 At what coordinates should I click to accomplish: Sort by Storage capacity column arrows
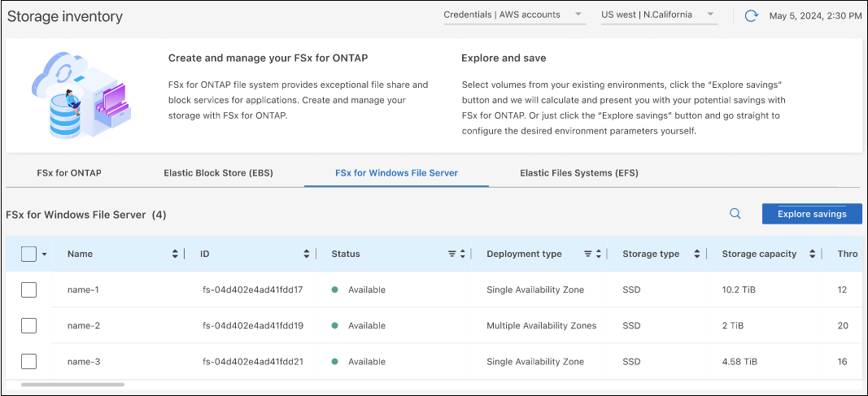point(812,254)
